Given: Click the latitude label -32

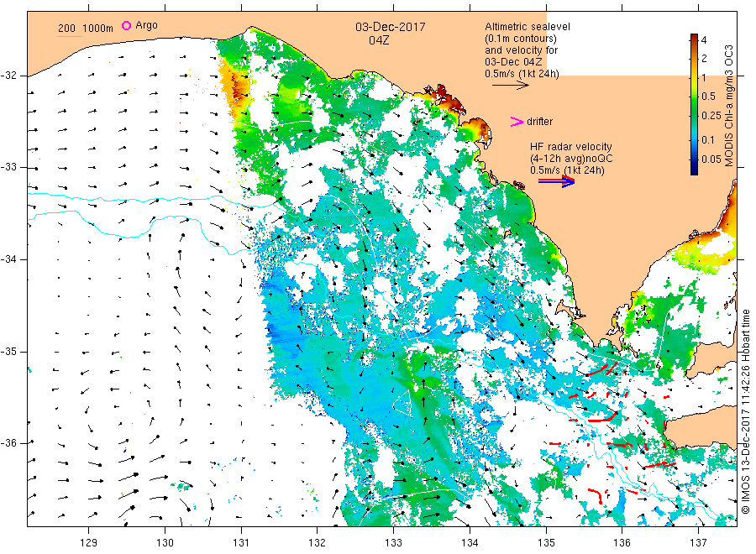Looking at the screenshot, I should pos(8,76).
